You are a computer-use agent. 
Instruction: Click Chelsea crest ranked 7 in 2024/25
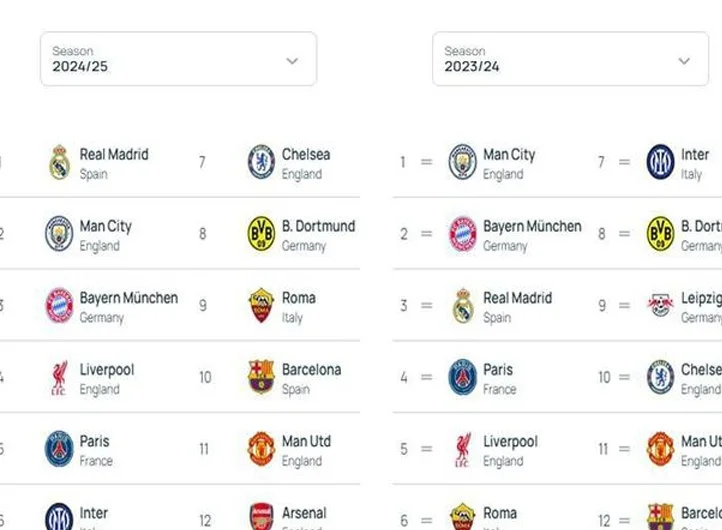pos(261,162)
